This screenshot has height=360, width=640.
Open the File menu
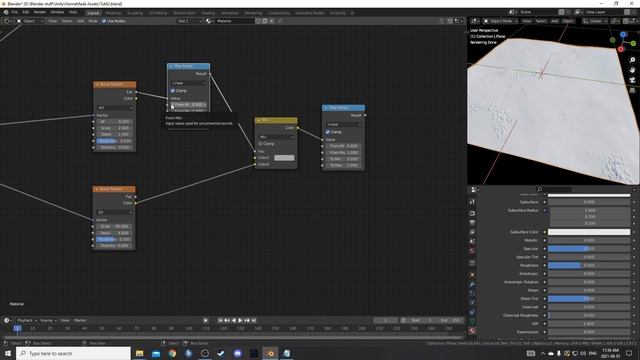[x=15, y=12]
